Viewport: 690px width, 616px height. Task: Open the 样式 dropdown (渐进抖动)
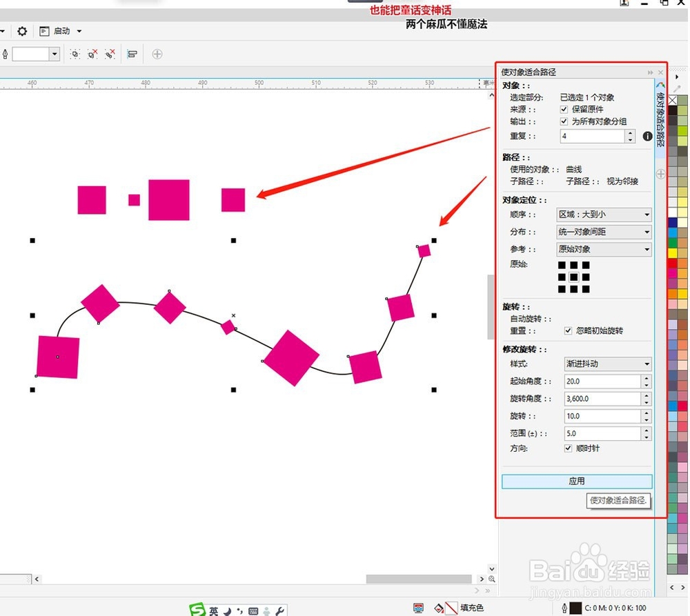click(608, 364)
